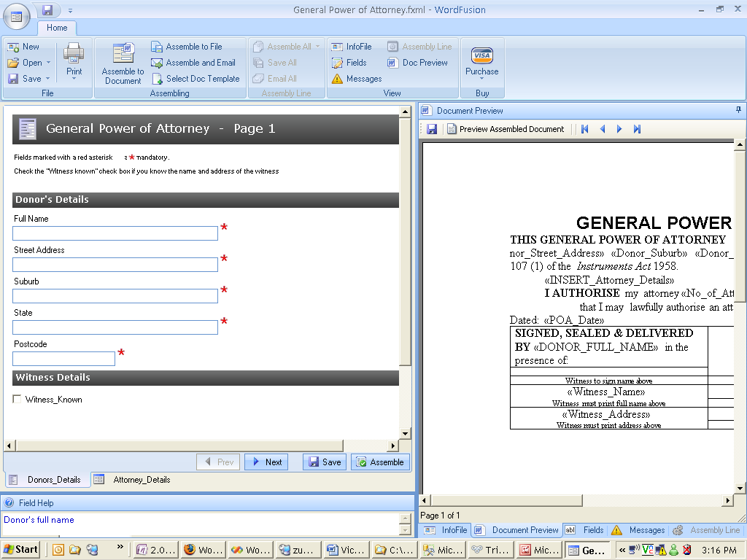Click the quick access Save disk icon
The width and height of the screenshot is (747, 560).
(x=47, y=10)
